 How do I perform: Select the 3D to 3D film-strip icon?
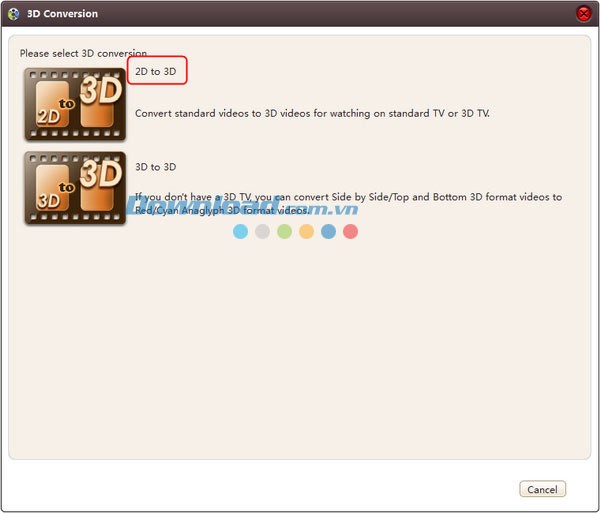pyautogui.click(x=75, y=188)
